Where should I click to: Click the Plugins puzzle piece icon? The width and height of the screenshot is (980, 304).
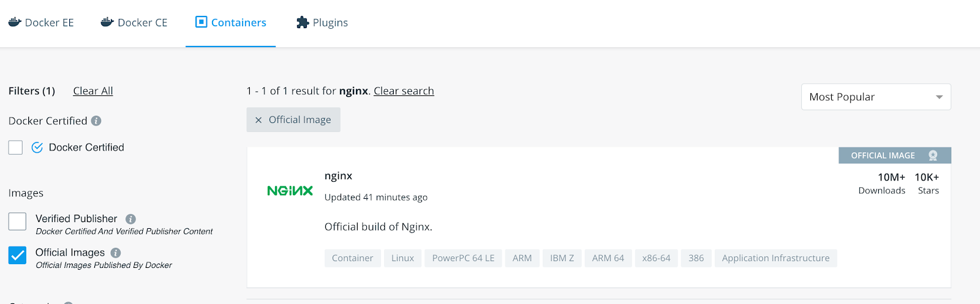[303, 23]
